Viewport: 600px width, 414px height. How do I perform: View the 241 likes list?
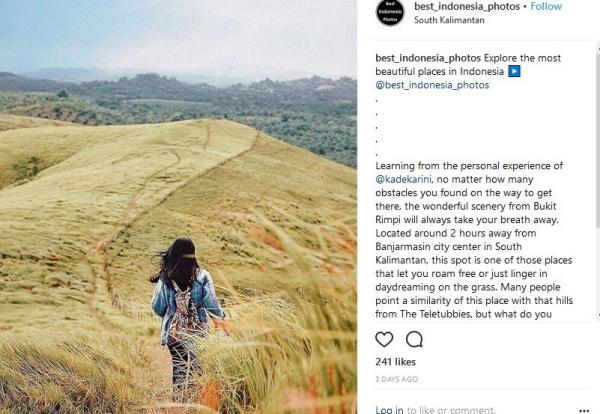click(x=396, y=362)
